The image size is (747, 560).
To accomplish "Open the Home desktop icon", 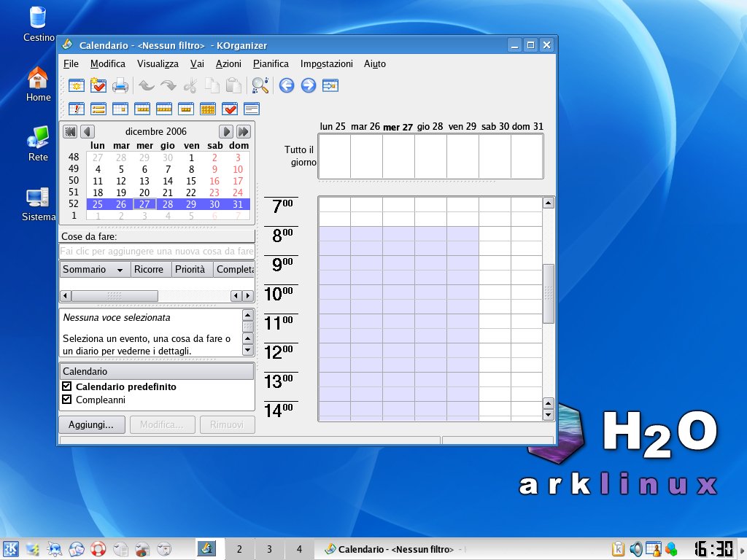I will point(38,85).
